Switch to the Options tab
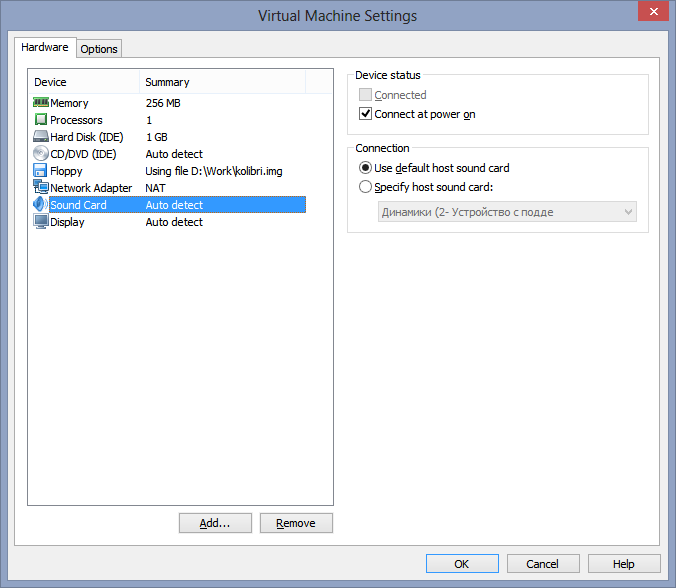Screen dimensions: 676x588 click(x=99, y=49)
